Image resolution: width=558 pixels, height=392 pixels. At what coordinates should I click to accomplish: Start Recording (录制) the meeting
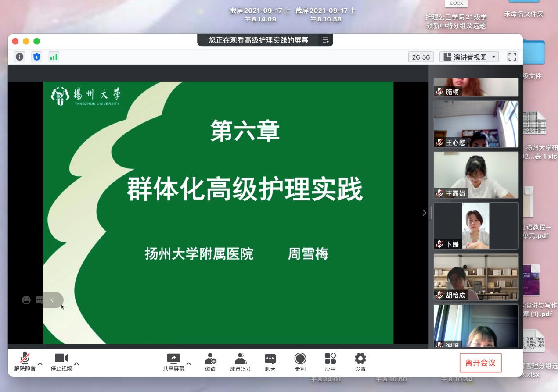point(300,362)
